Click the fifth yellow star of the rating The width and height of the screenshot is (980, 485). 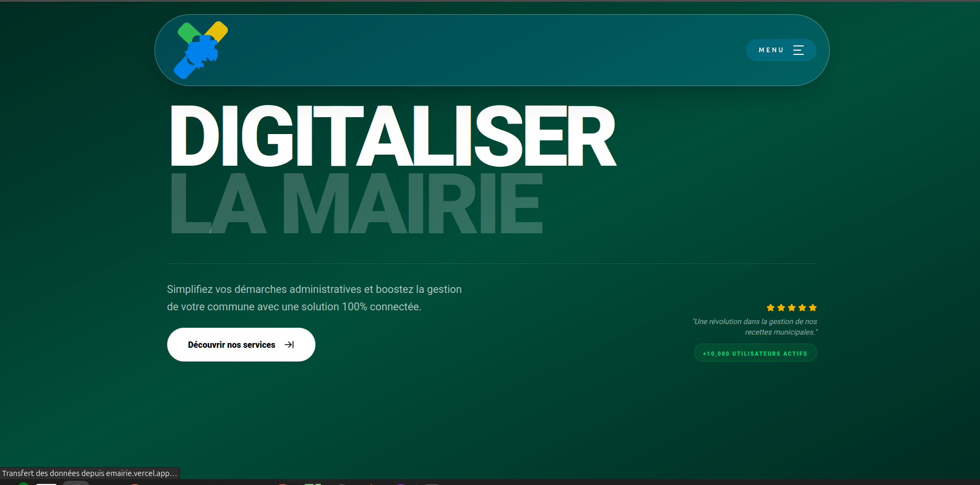point(813,308)
